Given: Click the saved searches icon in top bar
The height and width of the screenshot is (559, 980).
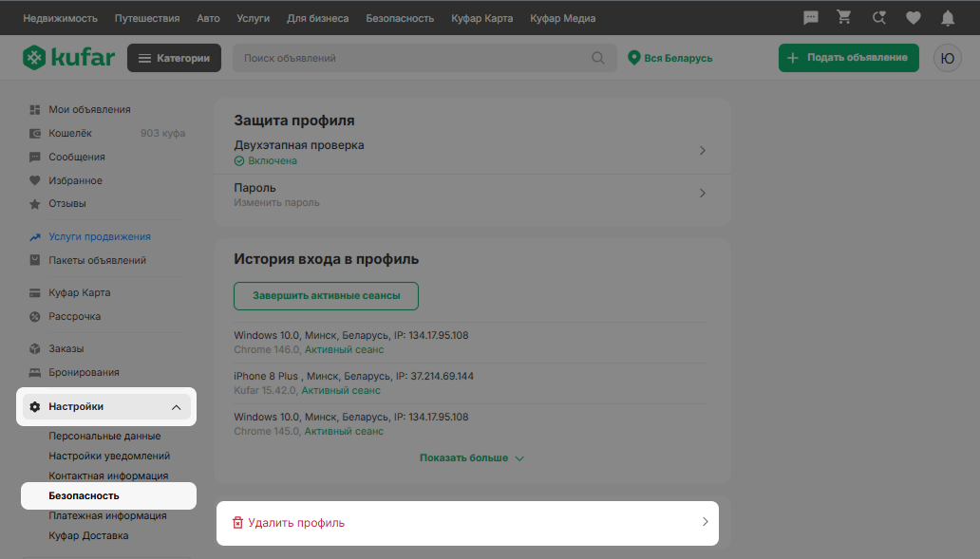Looking at the screenshot, I should tap(878, 18).
